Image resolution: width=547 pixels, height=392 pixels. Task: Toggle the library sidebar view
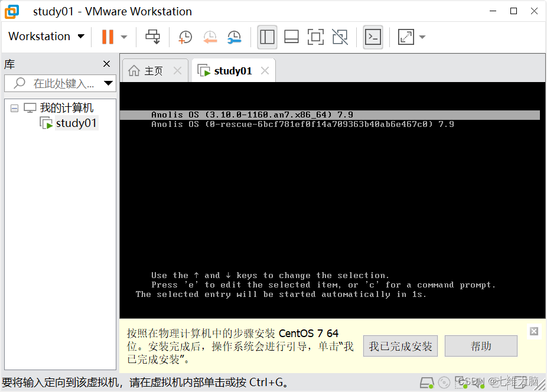coord(267,37)
